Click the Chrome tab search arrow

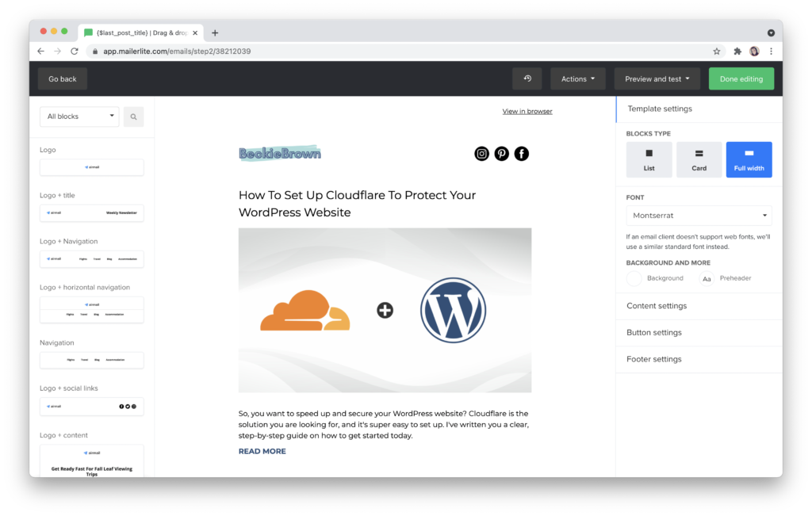point(771,32)
